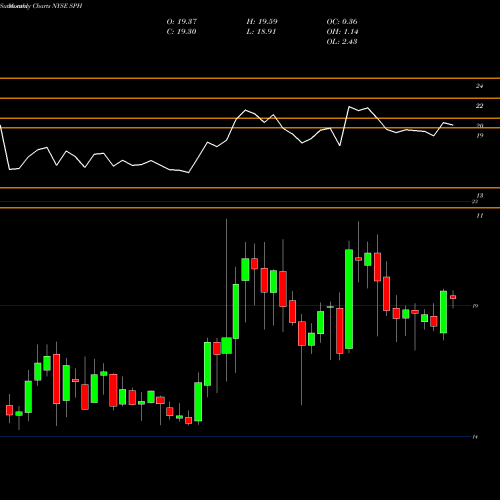Viewport: 500px width, 500px height.
Task: Click the right end of the white line
Action: pos(453,125)
